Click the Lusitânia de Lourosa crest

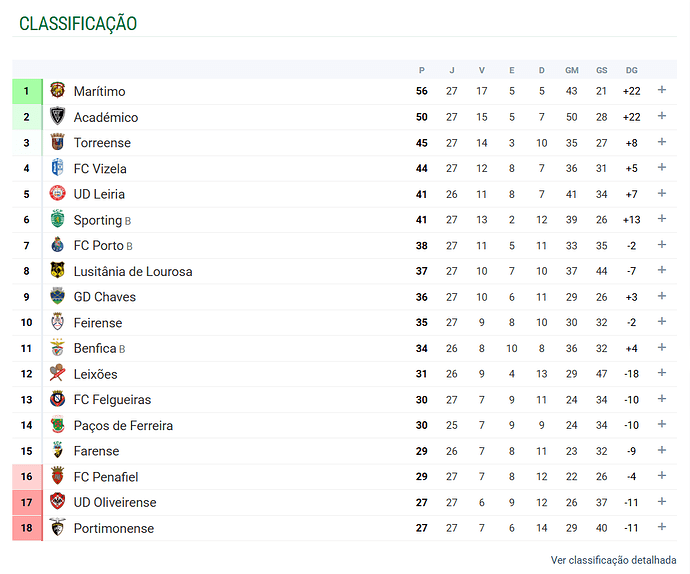(57, 271)
